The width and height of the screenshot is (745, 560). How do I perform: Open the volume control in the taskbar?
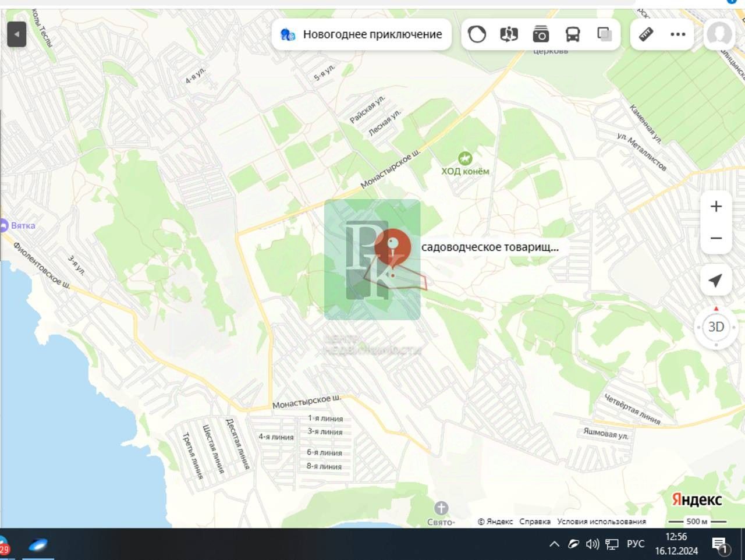point(593,544)
